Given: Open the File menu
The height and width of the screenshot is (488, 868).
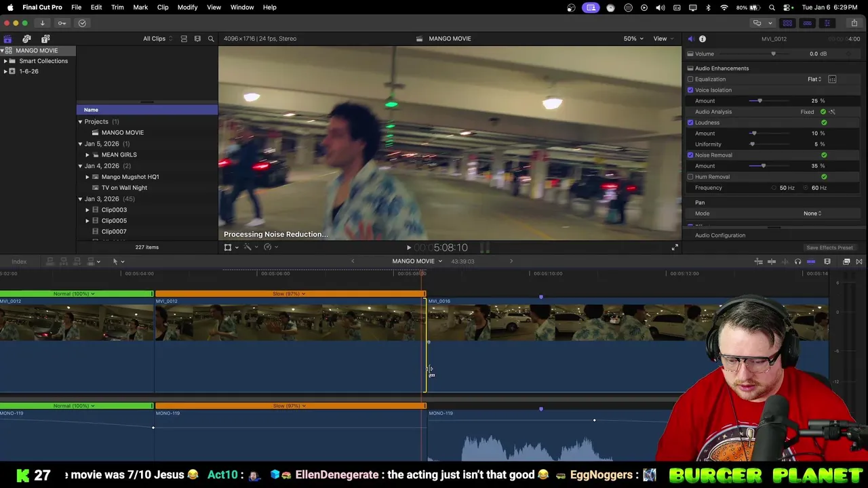Looking at the screenshot, I should [x=77, y=7].
